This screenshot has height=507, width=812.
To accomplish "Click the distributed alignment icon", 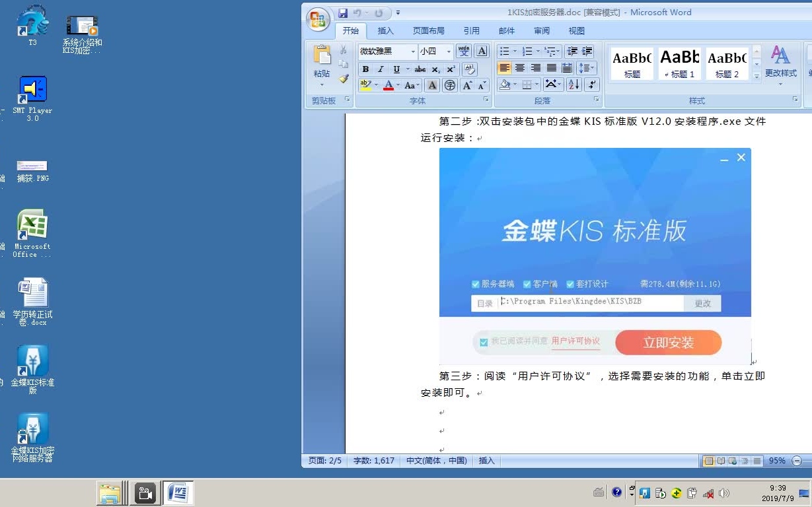I will tap(567, 68).
